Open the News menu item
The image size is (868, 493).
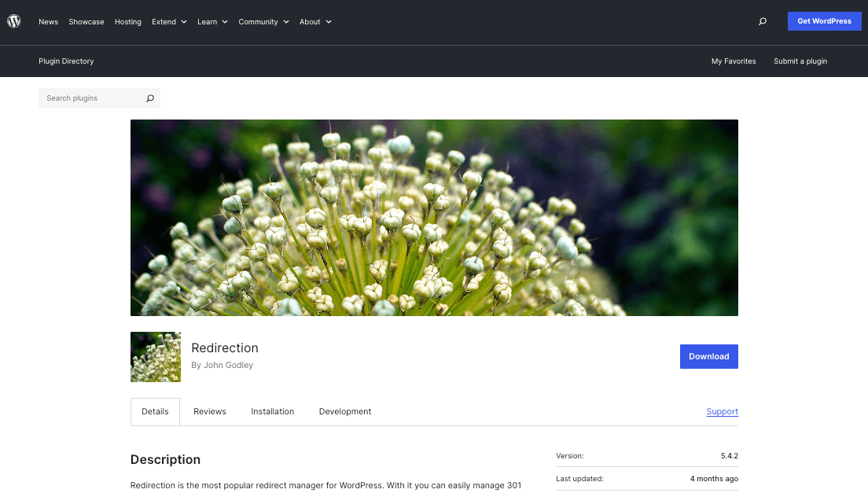[48, 22]
